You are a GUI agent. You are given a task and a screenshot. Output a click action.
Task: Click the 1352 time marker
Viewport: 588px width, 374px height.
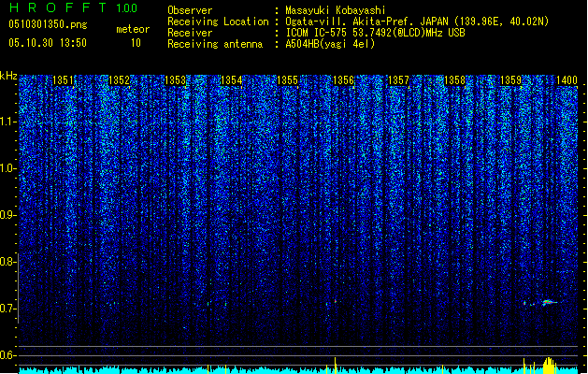[x=119, y=80]
